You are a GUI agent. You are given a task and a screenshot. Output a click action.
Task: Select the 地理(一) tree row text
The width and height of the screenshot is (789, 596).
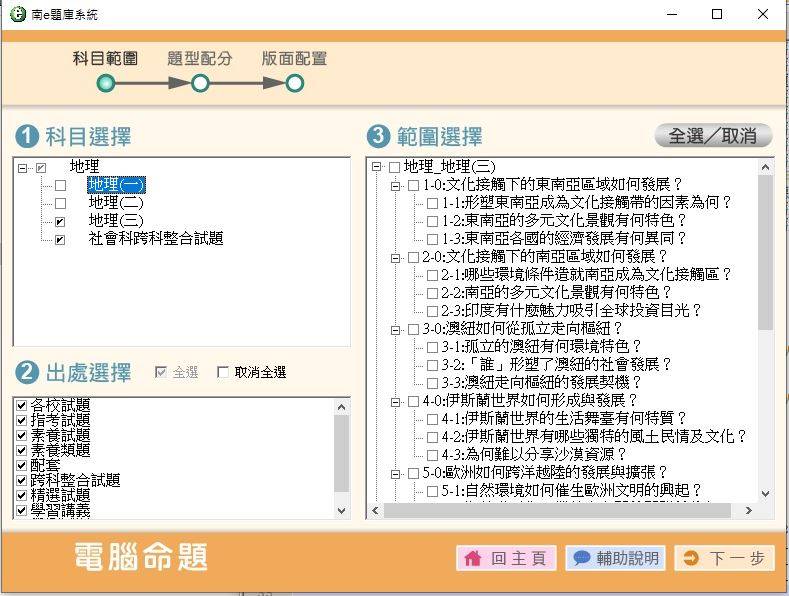(x=116, y=185)
